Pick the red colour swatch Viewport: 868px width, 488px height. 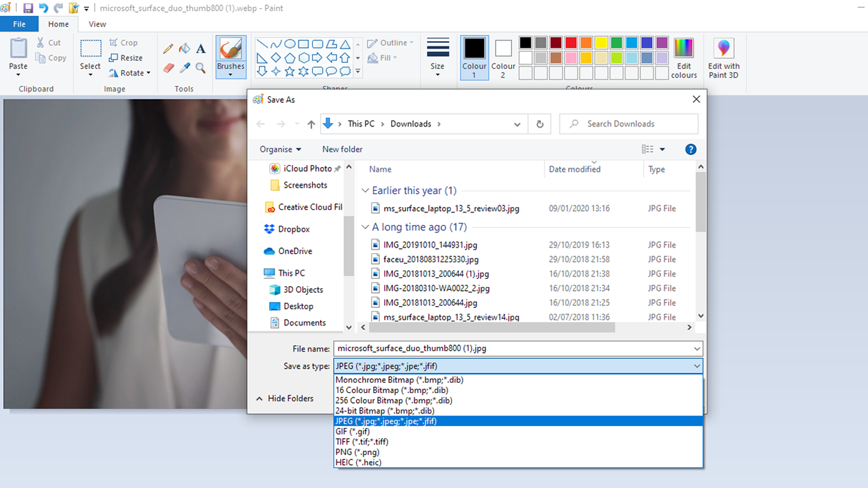tap(571, 43)
